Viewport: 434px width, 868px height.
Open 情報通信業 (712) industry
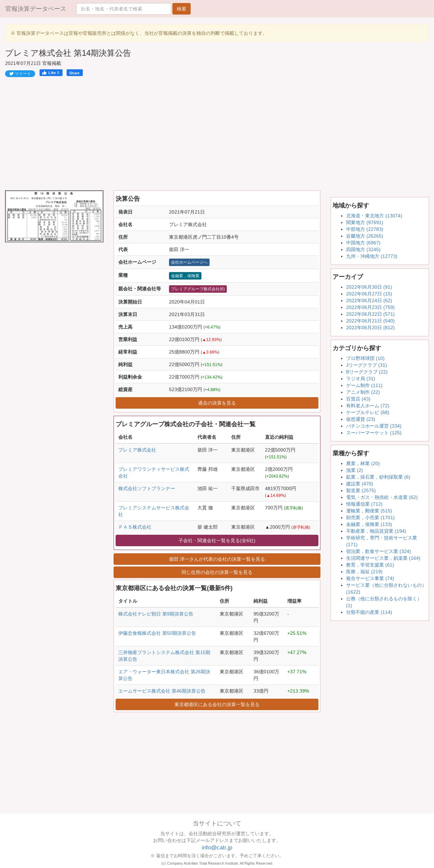click(x=364, y=504)
